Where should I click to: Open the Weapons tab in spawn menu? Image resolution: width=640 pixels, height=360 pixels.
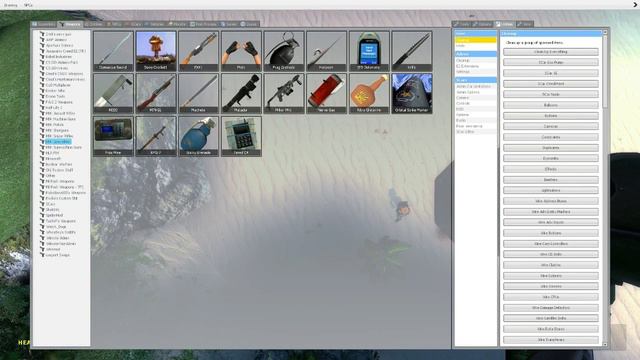tap(70, 24)
